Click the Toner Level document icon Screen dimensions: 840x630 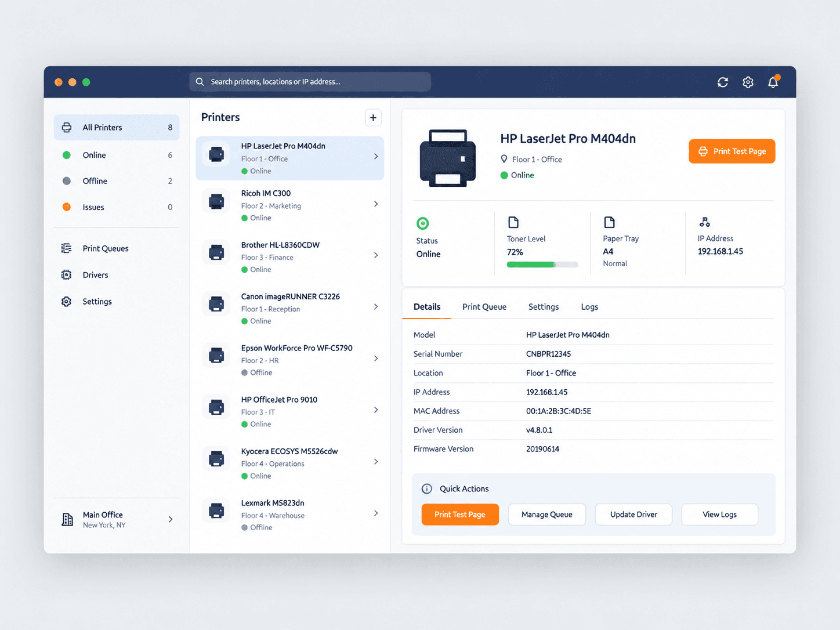[513, 222]
